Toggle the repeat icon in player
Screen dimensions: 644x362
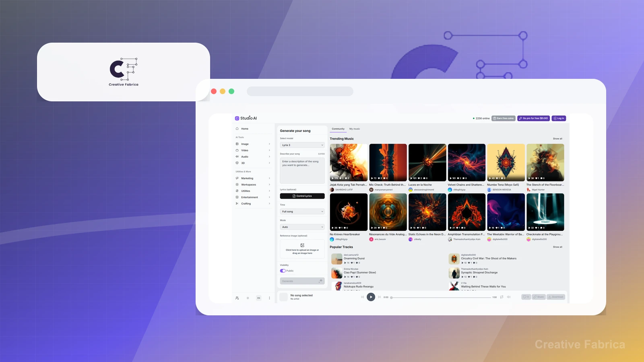502,297
